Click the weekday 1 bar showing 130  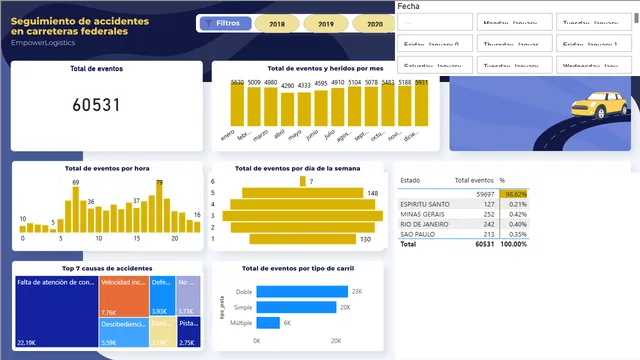tap(302, 239)
